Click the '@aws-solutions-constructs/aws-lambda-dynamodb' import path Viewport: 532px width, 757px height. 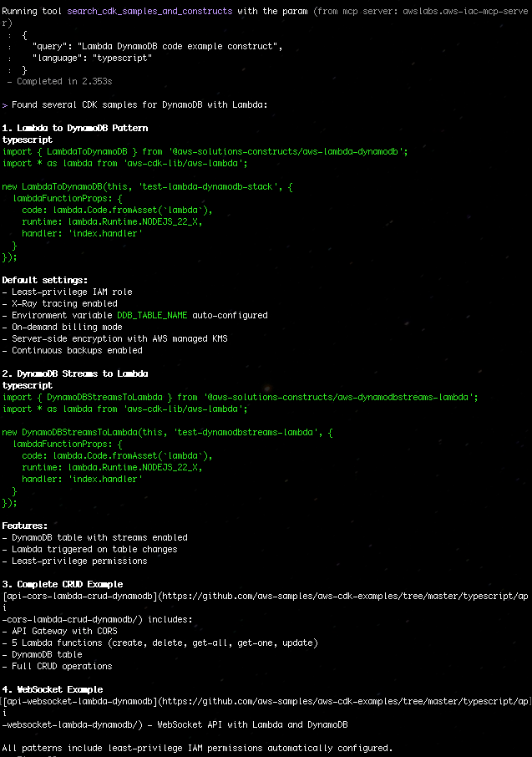pos(287,151)
